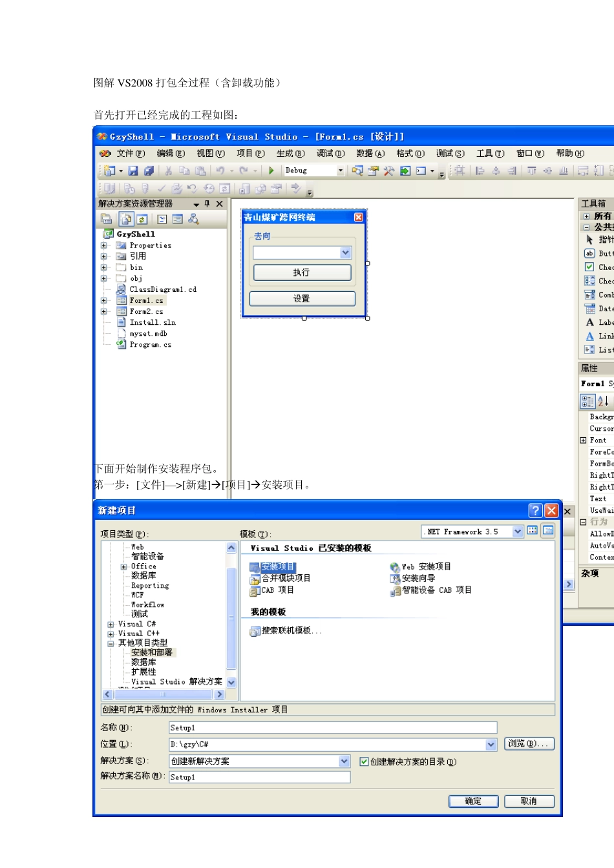The image size is (614, 868).
Task: Open the 编辑 menu
Action: coord(171,154)
